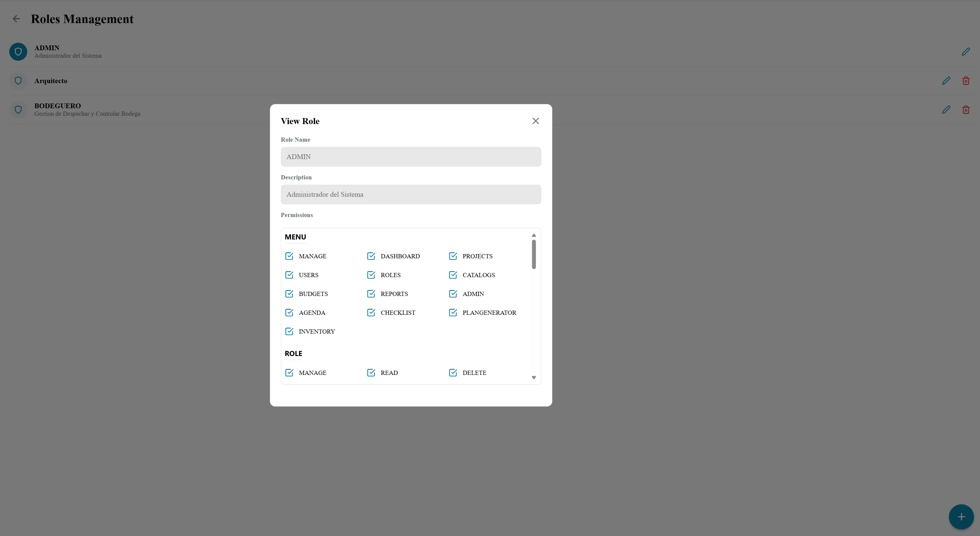The width and height of the screenshot is (980, 536).
Task: Delete the BODEGUERO role via trash icon
Action: tap(966, 109)
